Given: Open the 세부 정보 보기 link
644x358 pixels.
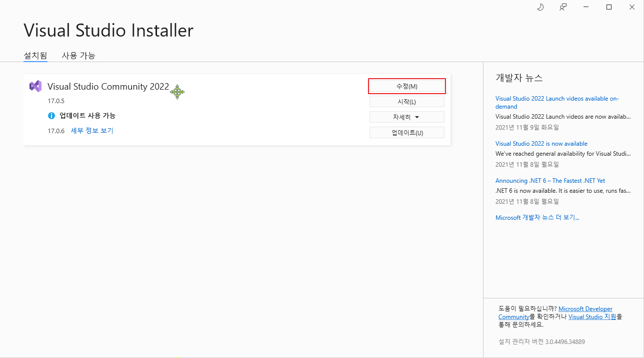Looking at the screenshot, I should click(92, 131).
